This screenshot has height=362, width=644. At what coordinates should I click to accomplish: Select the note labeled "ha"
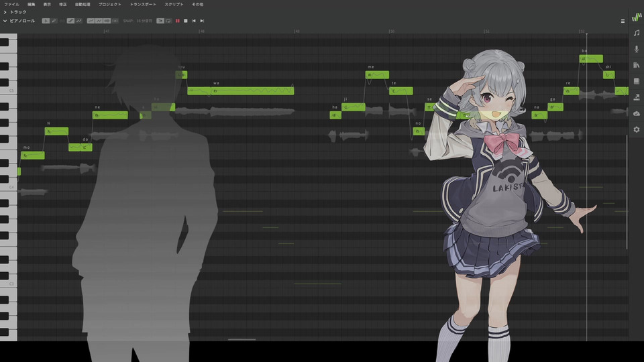(335, 115)
